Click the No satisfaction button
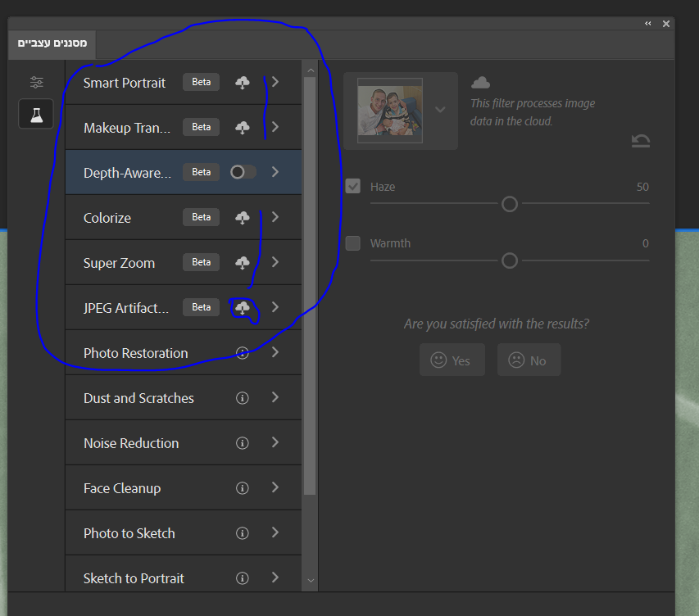The width and height of the screenshot is (699, 616). pyautogui.click(x=529, y=360)
